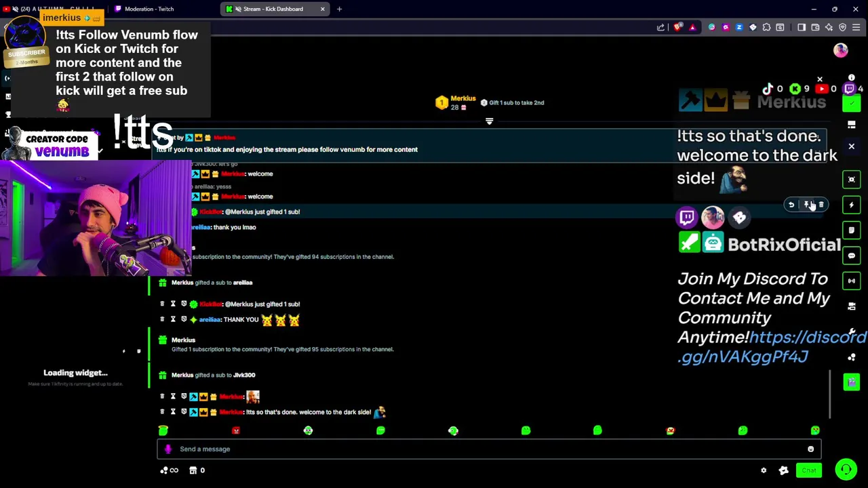Click the share page icon in address bar
Screen dimensions: 868x488
click(660, 27)
